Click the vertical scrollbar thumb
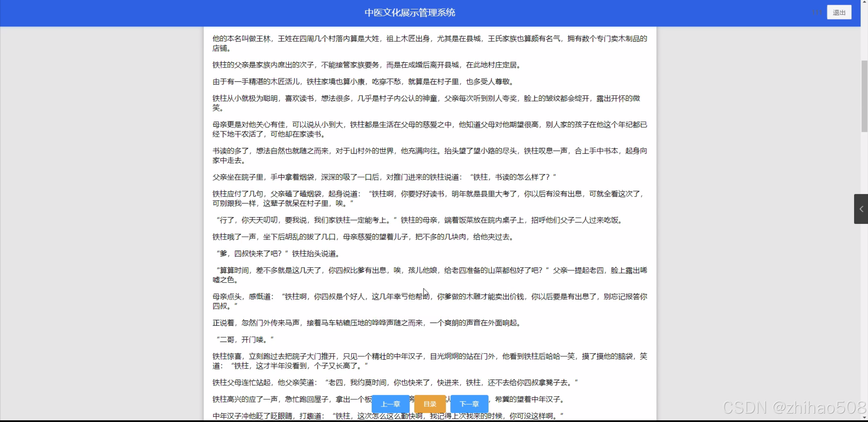The image size is (868, 422). [864, 97]
